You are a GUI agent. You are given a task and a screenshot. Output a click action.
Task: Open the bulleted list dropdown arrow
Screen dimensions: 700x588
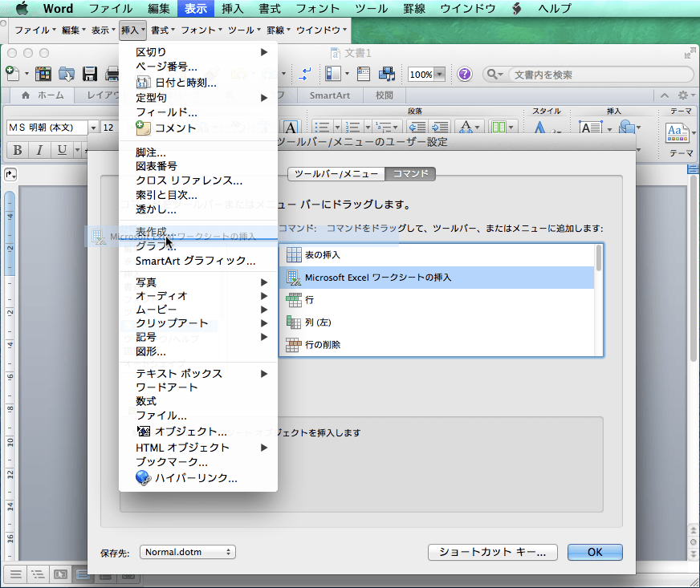tap(337, 128)
